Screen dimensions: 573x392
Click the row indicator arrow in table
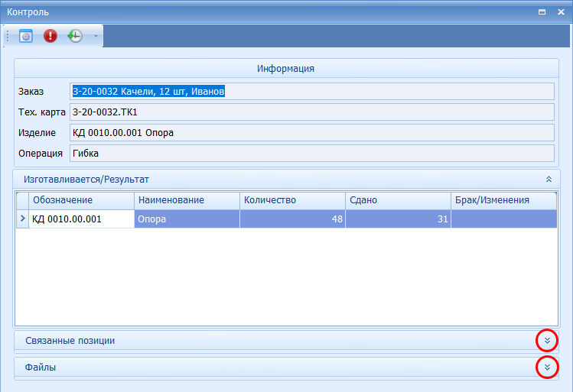(x=22, y=219)
